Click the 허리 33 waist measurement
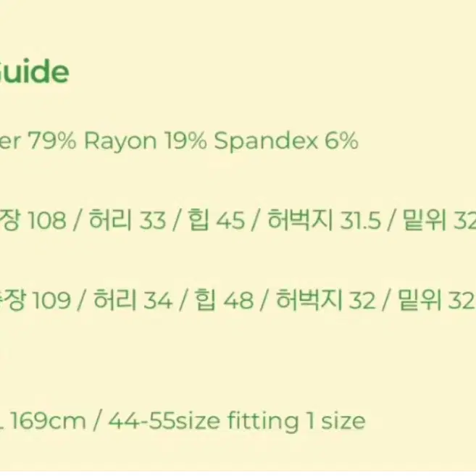This screenshot has height=476, width=476. (128, 220)
